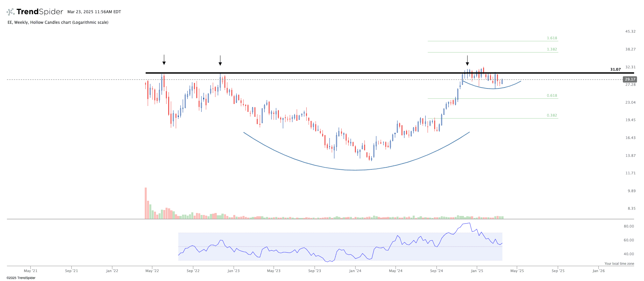
Task: Select the current price tag 29.17
Action: pos(629,79)
